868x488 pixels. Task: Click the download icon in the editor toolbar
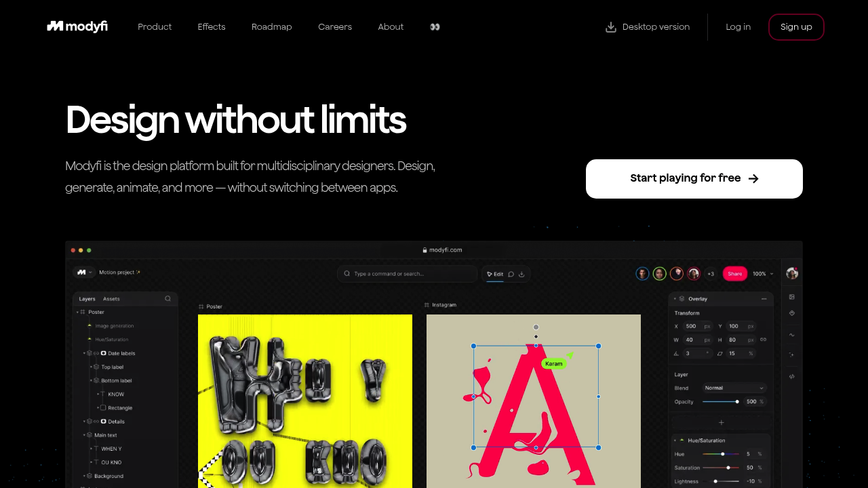[x=521, y=274]
